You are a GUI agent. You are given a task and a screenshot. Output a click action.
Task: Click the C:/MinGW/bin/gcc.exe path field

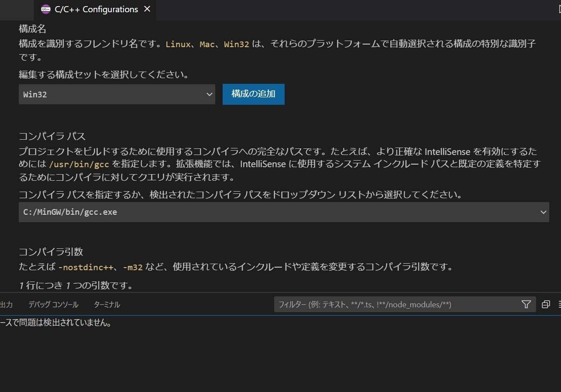point(284,212)
